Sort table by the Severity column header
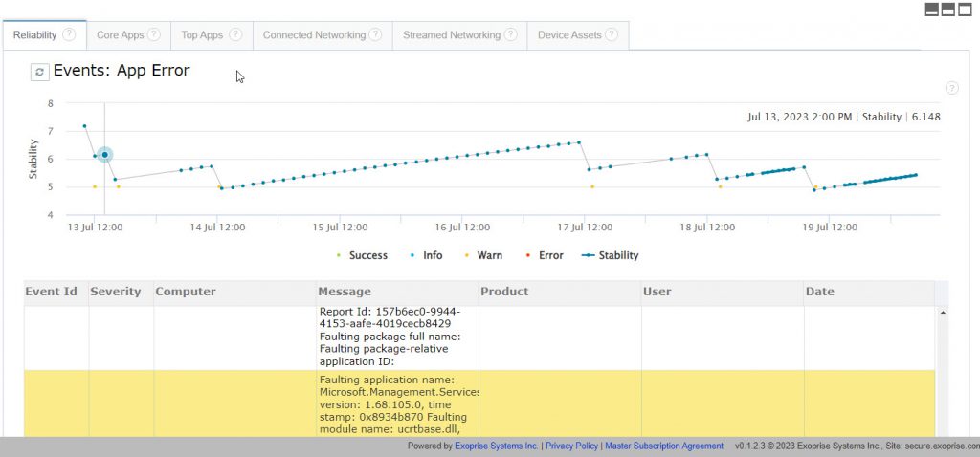Image resolution: width=980 pixels, height=457 pixels. [116, 292]
